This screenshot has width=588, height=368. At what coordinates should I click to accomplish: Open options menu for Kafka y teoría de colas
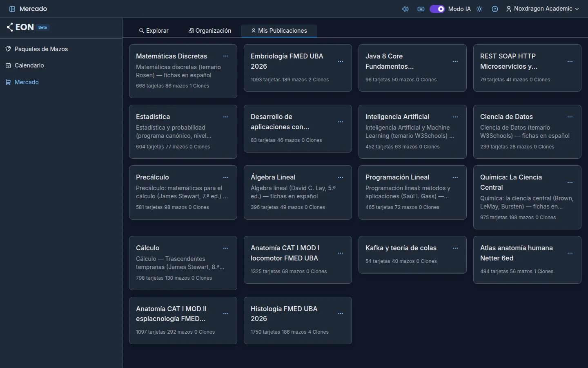[x=455, y=248]
